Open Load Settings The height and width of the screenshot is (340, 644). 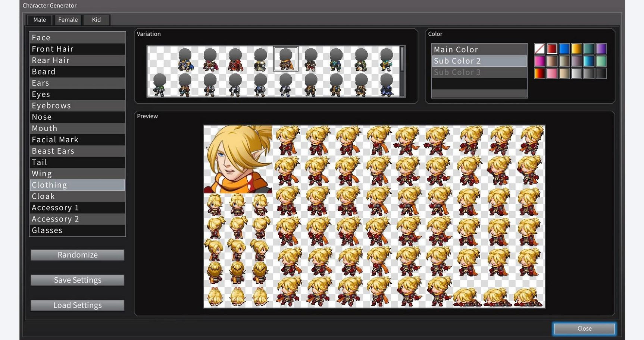77,305
